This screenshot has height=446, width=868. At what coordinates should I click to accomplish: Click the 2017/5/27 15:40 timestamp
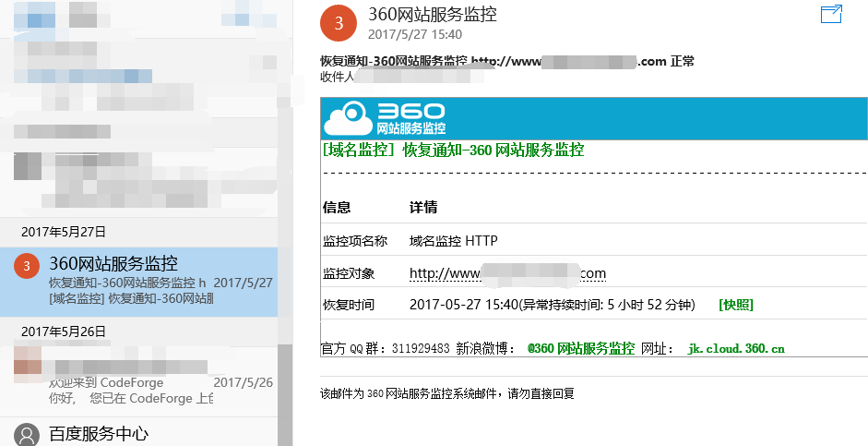click(x=414, y=34)
